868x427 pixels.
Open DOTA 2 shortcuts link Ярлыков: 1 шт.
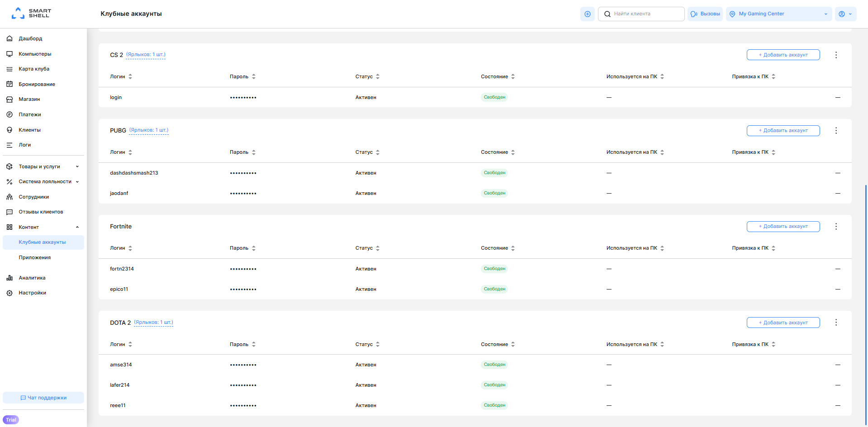(x=153, y=323)
